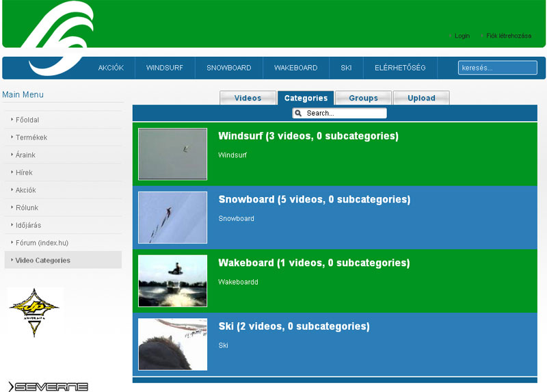
Task: Click the keresés search field
Action: [x=497, y=68]
